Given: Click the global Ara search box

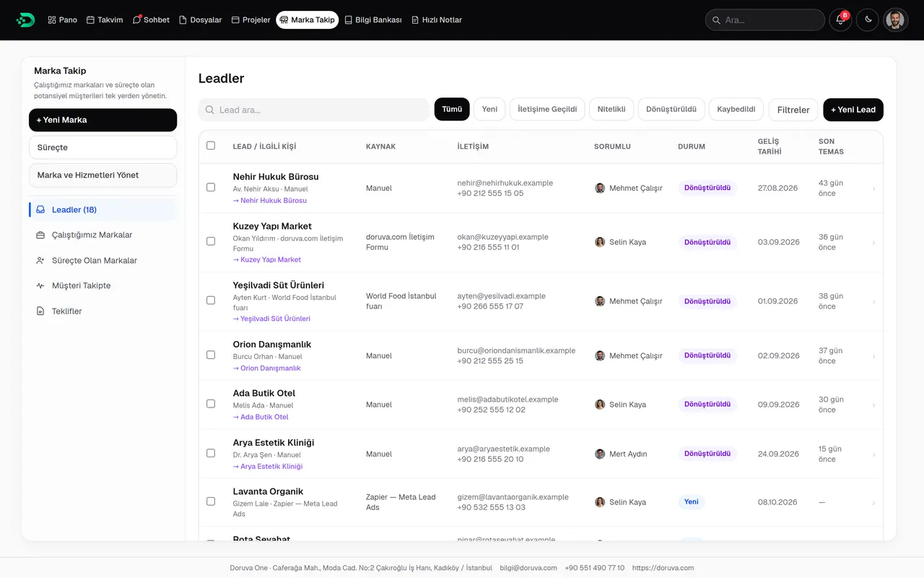Looking at the screenshot, I should 765,20.
